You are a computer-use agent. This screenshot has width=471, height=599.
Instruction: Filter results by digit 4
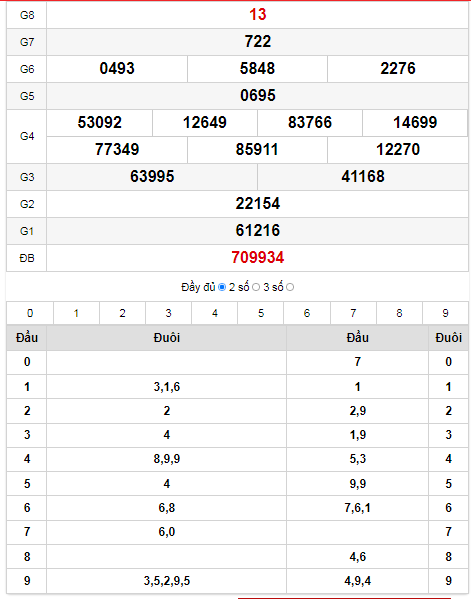215,313
